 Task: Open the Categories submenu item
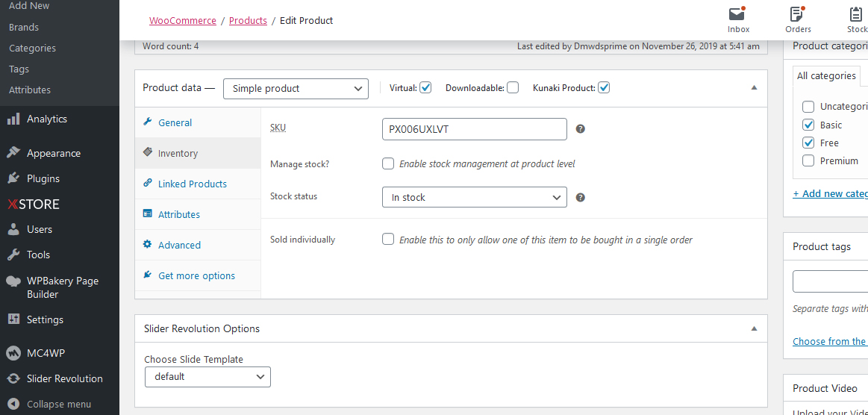coord(32,48)
